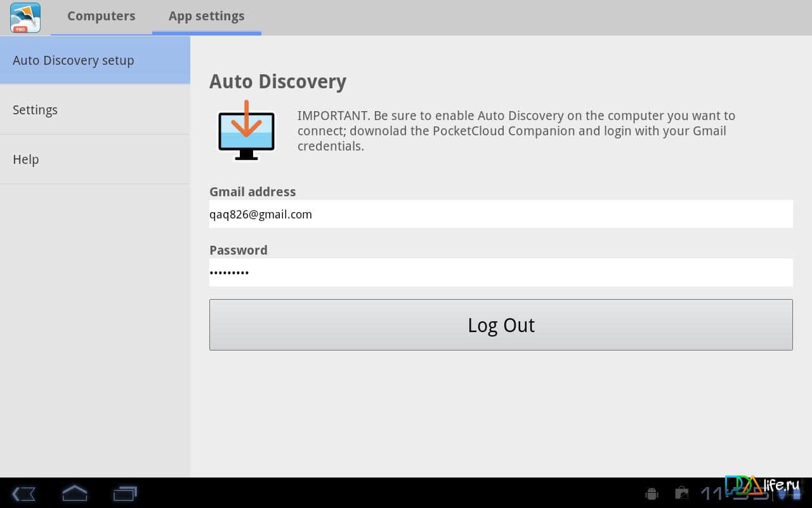812x508 pixels.
Task: Show recent apps via overview icon
Action: (125, 493)
